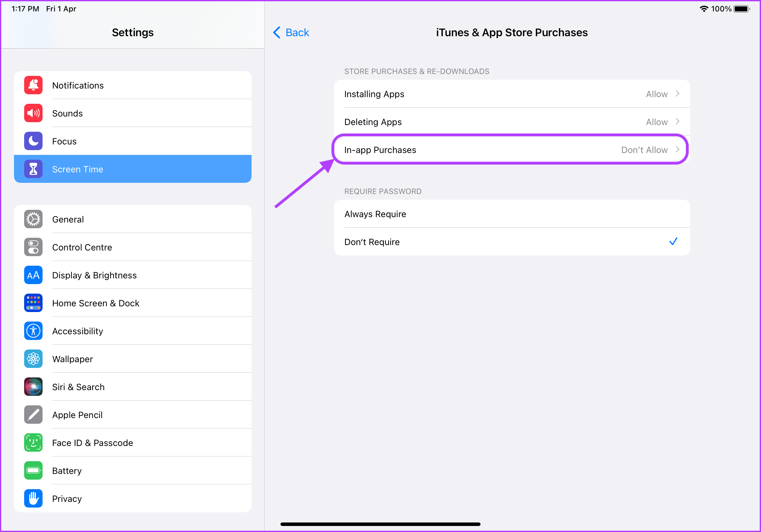This screenshot has height=532, width=761.
Task: Tap the Require Password section header
Action: tap(383, 191)
